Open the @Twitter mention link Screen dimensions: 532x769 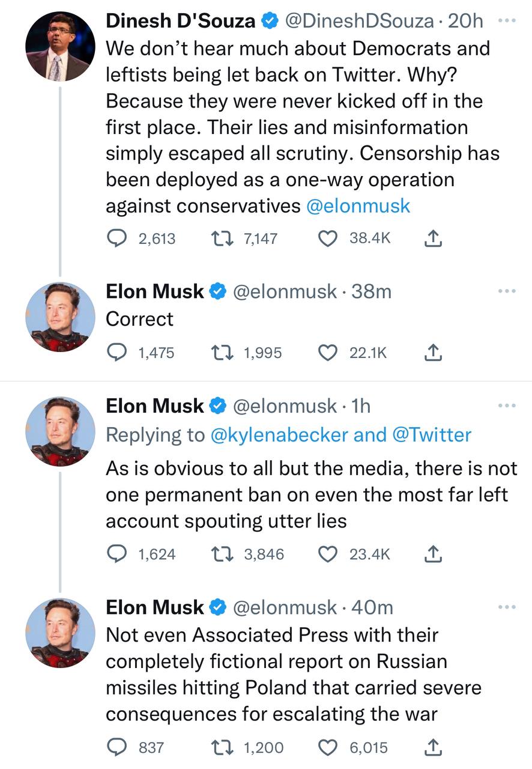[x=431, y=435]
